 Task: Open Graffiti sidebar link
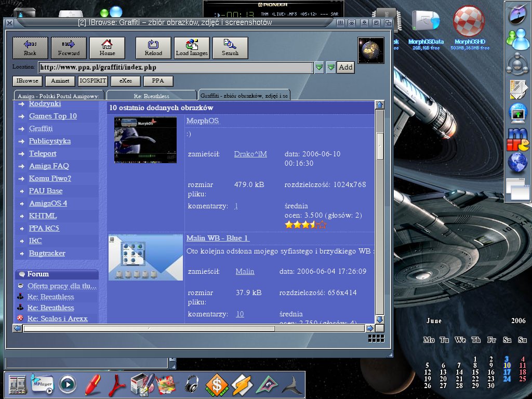(41, 129)
